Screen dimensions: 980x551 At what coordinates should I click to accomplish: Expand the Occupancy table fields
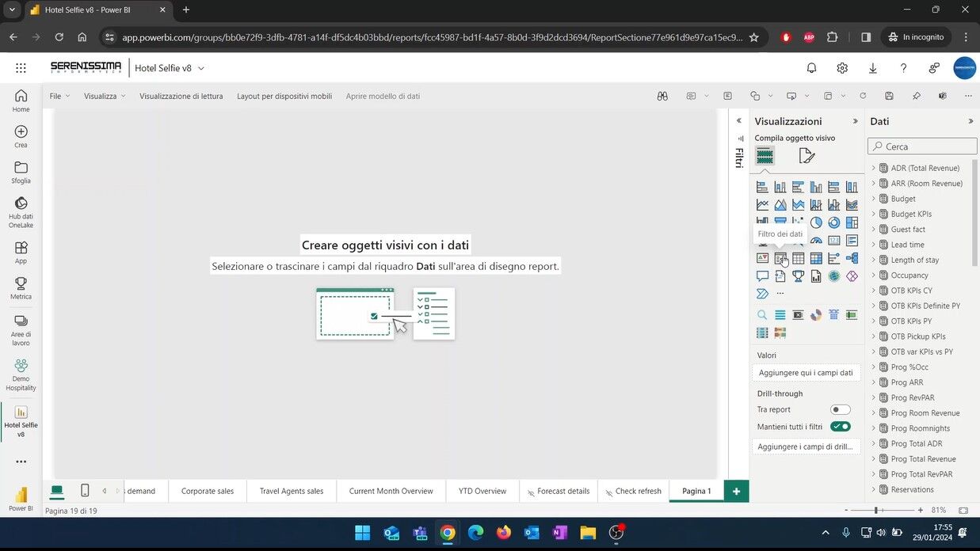pos(874,275)
